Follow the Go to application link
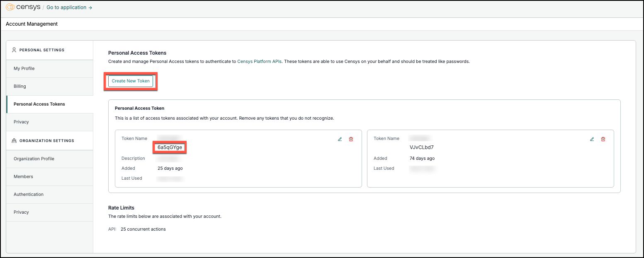Viewport: 644px width, 258px height. point(69,7)
